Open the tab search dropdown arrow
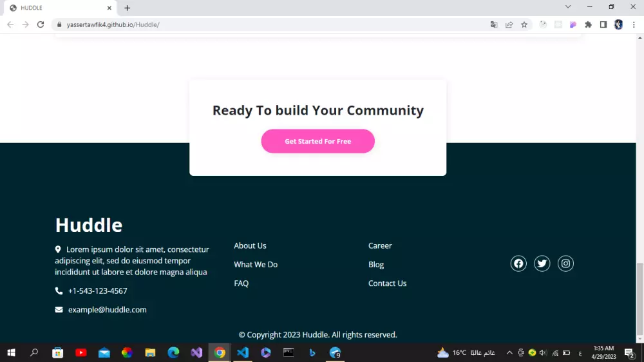 (568, 7)
